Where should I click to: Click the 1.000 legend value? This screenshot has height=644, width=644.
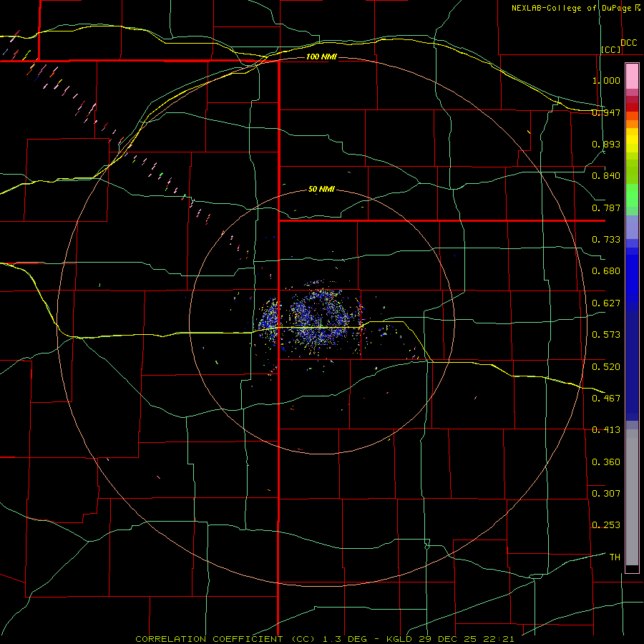click(x=606, y=80)
